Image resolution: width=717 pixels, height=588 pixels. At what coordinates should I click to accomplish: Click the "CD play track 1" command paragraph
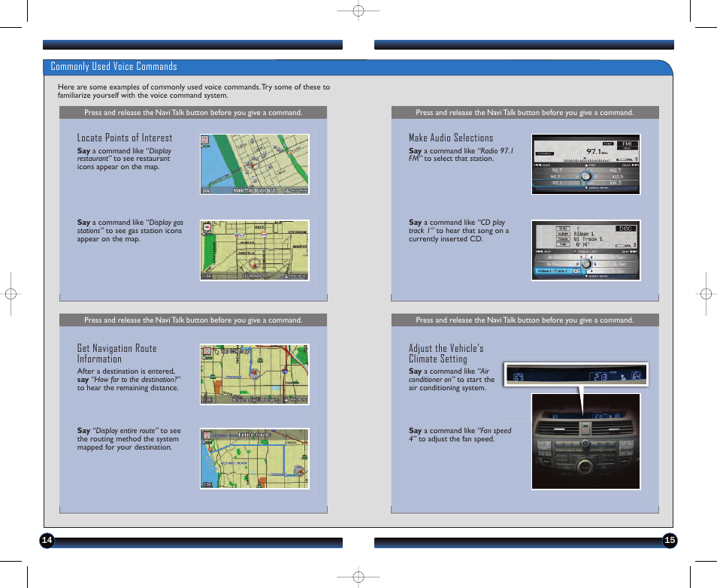point(458,231)
